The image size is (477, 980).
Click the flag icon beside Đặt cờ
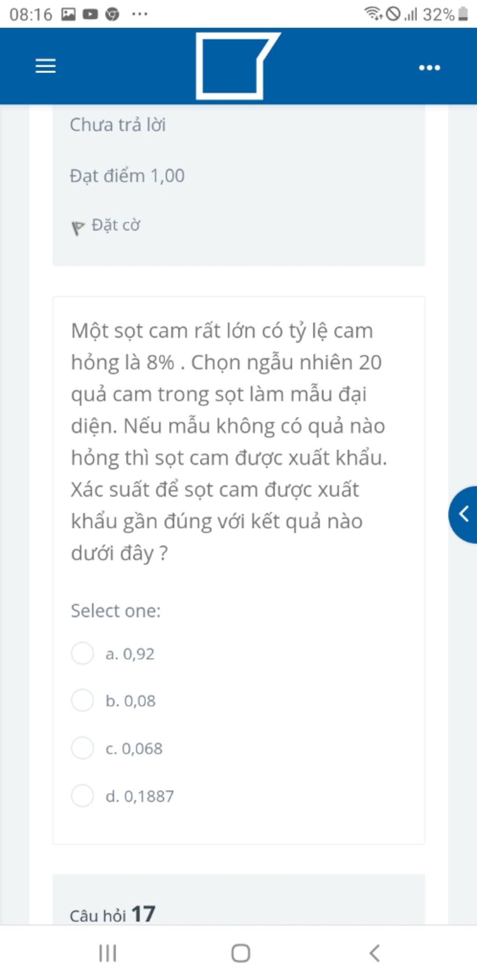click(x=77, y=228)
